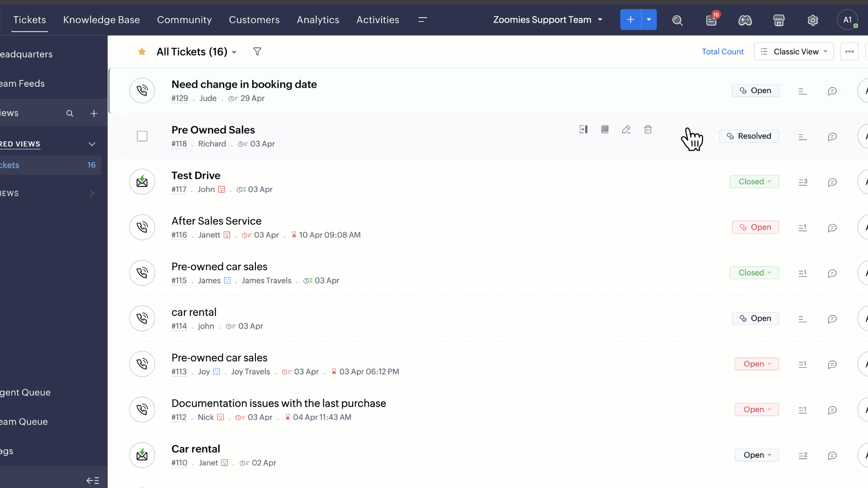Viewport: 868px width, 488px height.
Task: Click Open status of After Sales Service
Action: 755,227
